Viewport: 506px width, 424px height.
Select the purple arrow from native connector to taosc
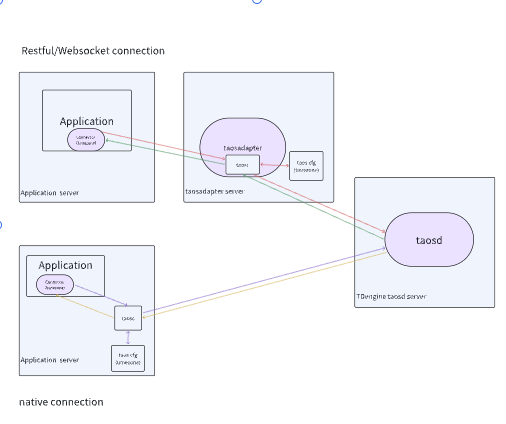pyautogui.click(x=101, y=295)
